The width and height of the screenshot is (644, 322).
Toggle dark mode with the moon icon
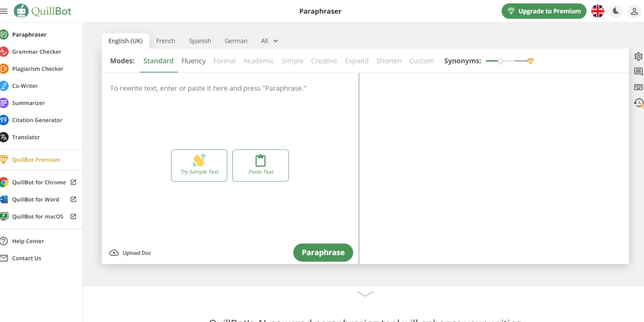click(x=615, y=11)
